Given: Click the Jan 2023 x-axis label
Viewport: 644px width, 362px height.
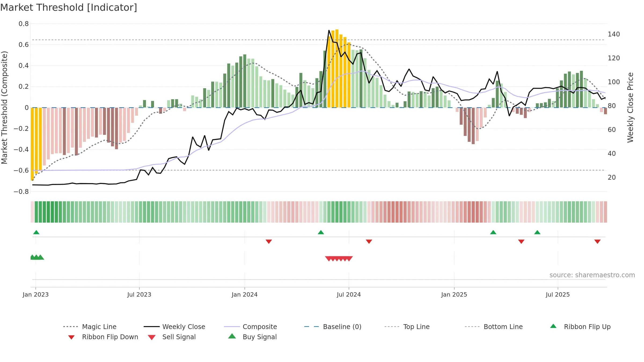Looking at the screenshot, I should pyautogui.click(x=36, y=295).
